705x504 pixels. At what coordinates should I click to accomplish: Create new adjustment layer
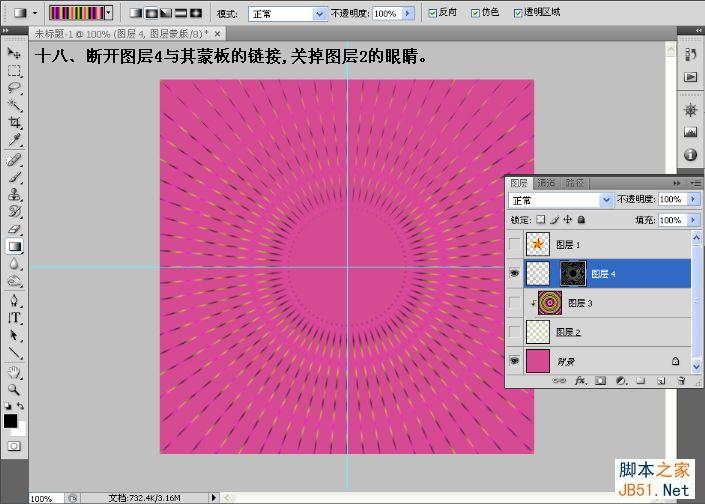621,381
